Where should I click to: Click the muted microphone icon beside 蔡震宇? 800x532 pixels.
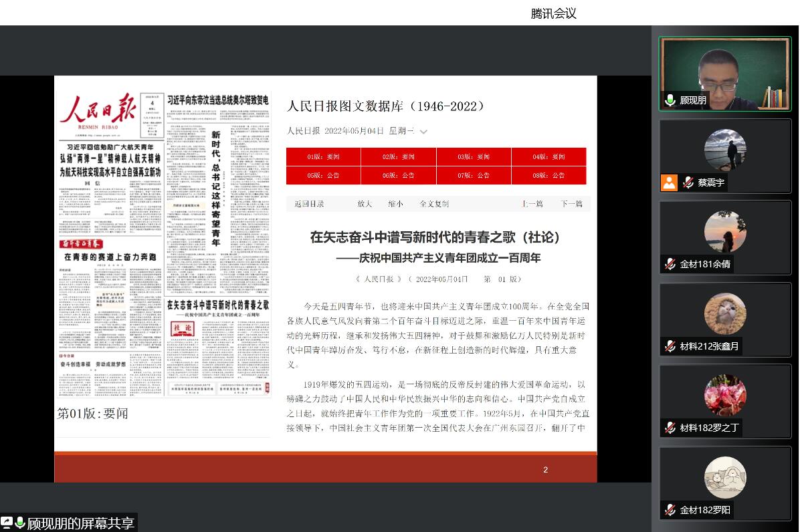point(688,182)
